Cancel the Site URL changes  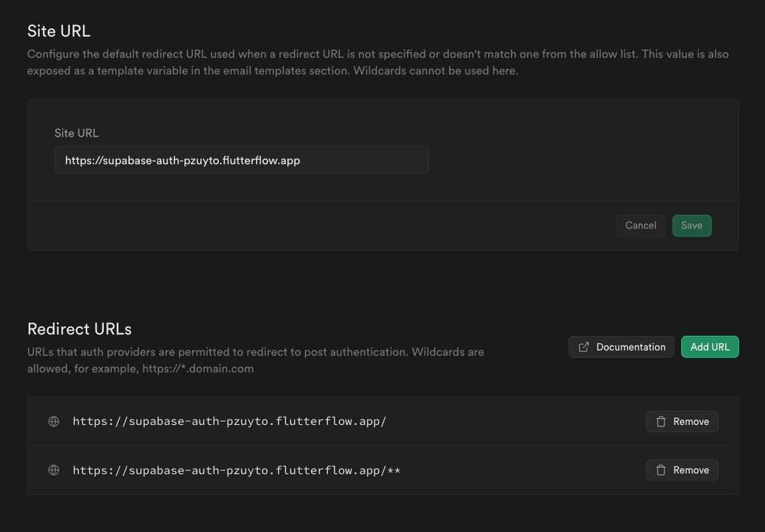click(x=641, y=225)
